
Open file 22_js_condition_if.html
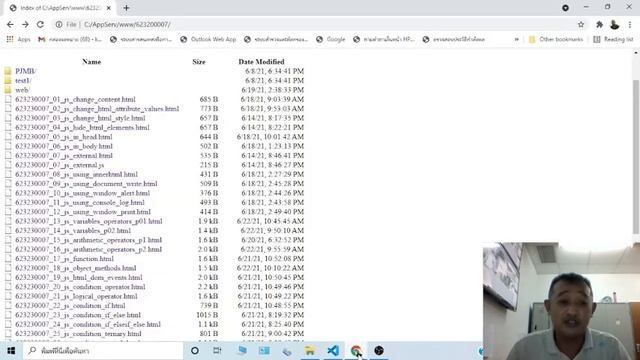pyautogui.click(x=70, y=306)
